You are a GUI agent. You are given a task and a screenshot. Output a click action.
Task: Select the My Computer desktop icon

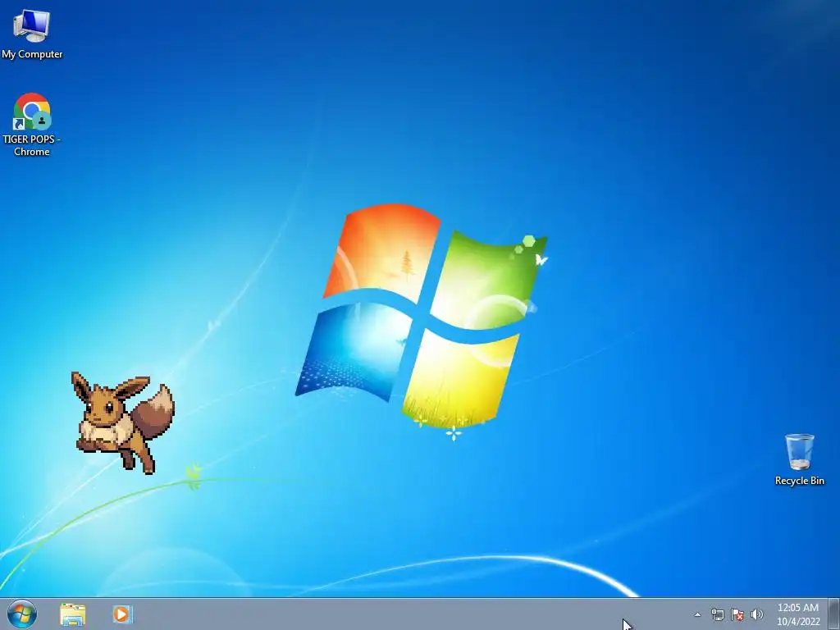tap(32, 34)
